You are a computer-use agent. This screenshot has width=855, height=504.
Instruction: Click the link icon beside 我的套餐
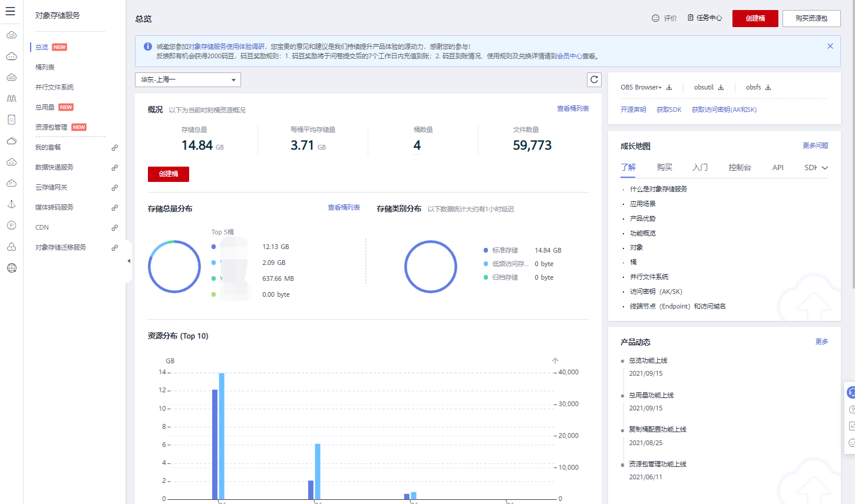click(115, 148)
